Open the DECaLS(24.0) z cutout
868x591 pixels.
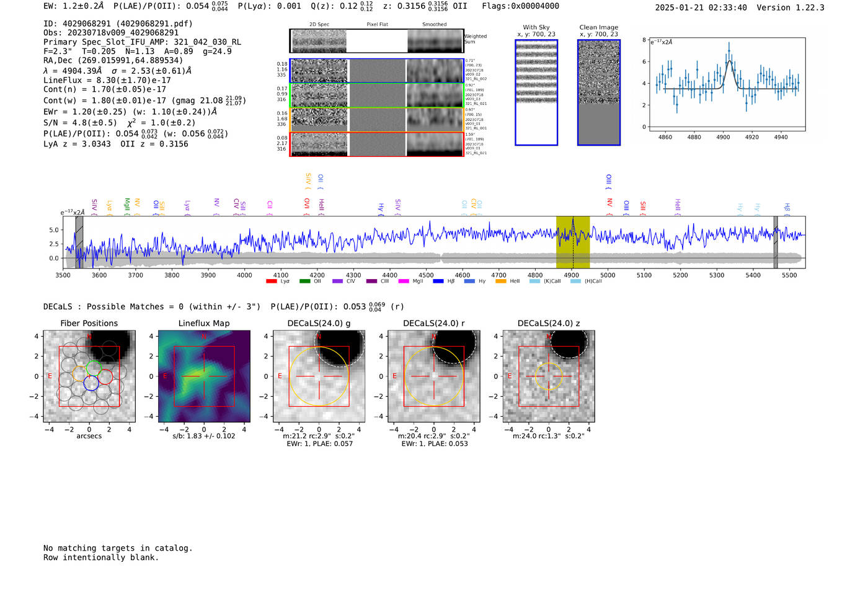coord(549,376)
